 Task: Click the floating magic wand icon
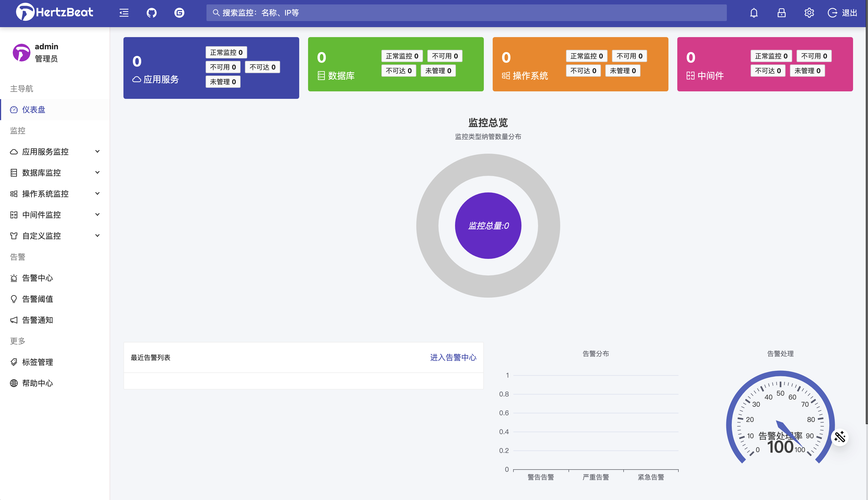coord(839,437)
